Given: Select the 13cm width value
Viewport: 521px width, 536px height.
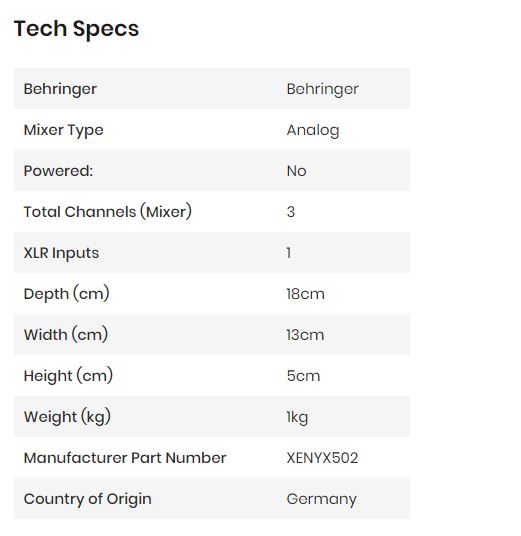Looking at the screenshot, I should [305, 335].
